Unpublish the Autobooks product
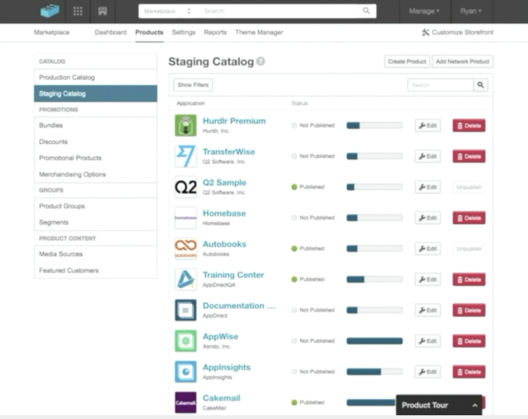 [x=469, y=249]
